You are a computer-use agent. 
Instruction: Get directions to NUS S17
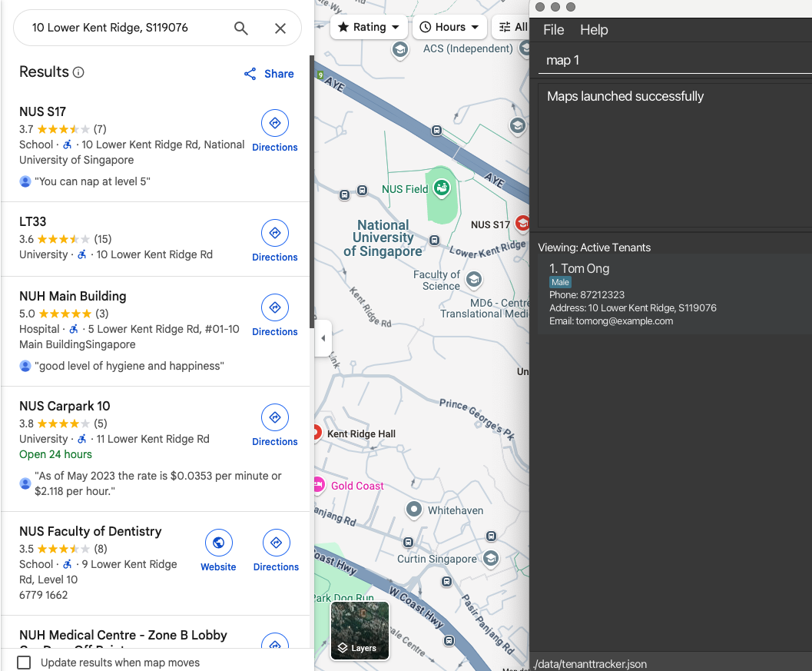pyautogui.click(x=275, y=131)
